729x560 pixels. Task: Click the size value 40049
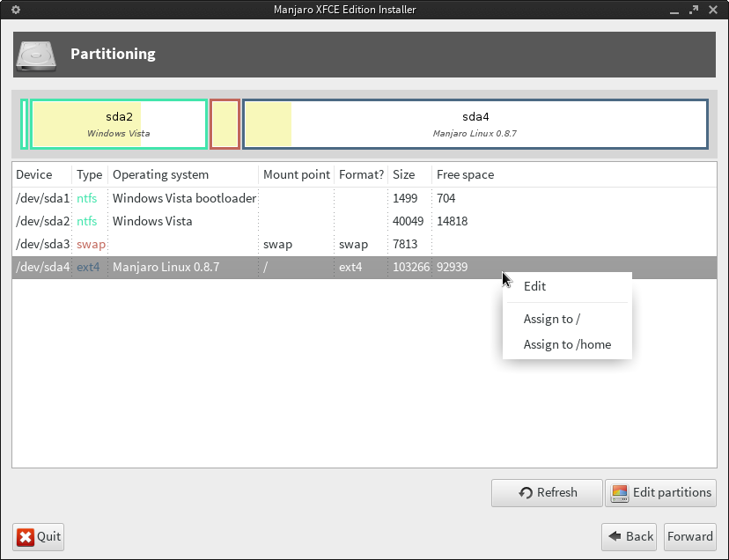408,221
